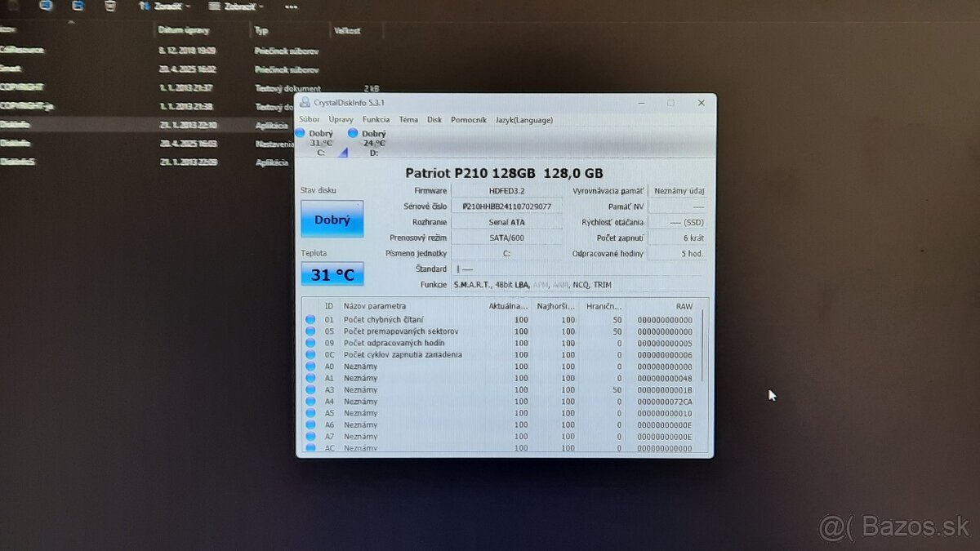Click the 31 °C temperature indicator
Screen dimensions: 980x551
332,274
